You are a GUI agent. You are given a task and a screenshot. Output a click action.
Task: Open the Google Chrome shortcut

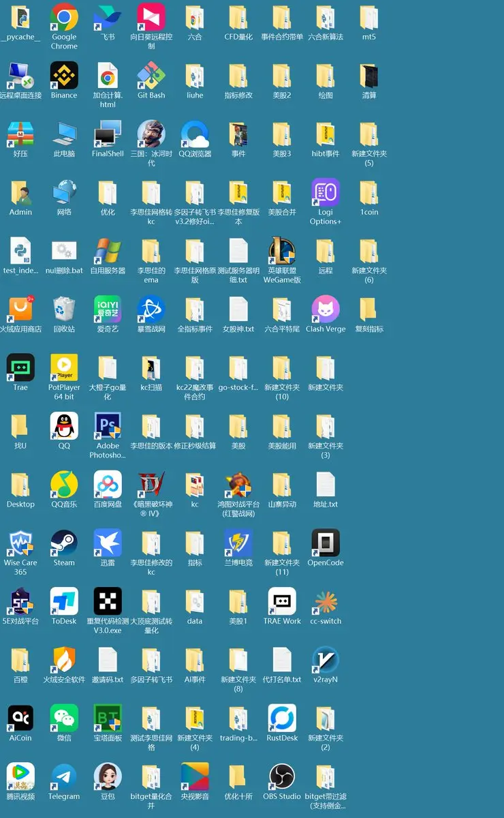[x=64, y=17]
